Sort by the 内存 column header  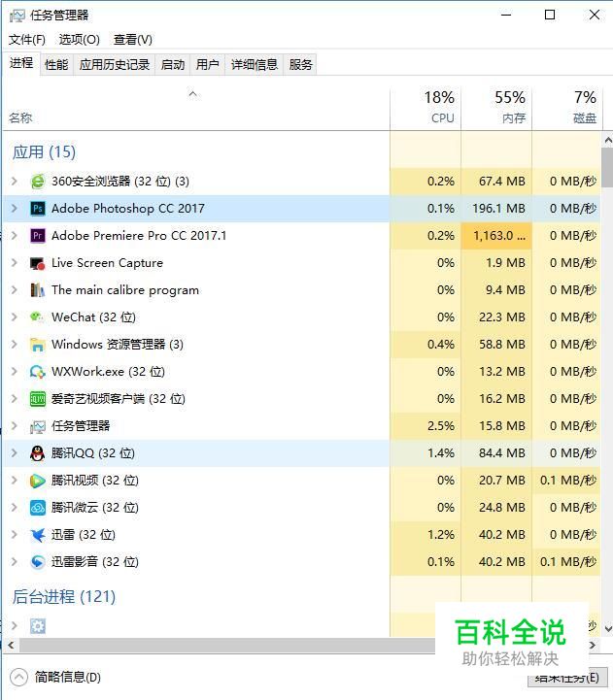point(496,109)
